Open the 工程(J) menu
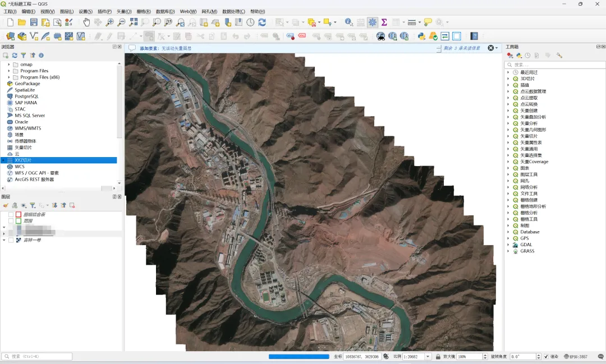Screen dimensions: 606x364 10,12
